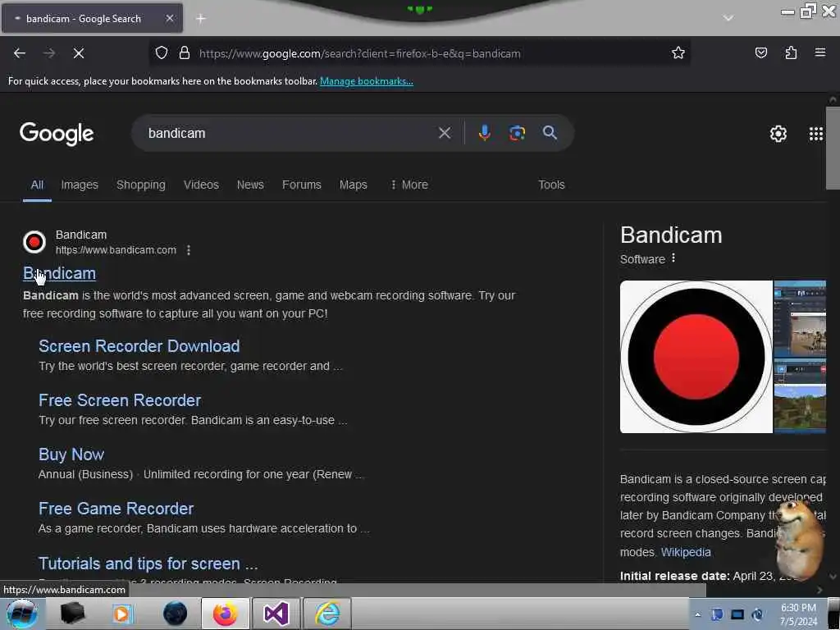Switch to the Images tab
This screenshot has width=840, height=630.
tap(80, 185)
